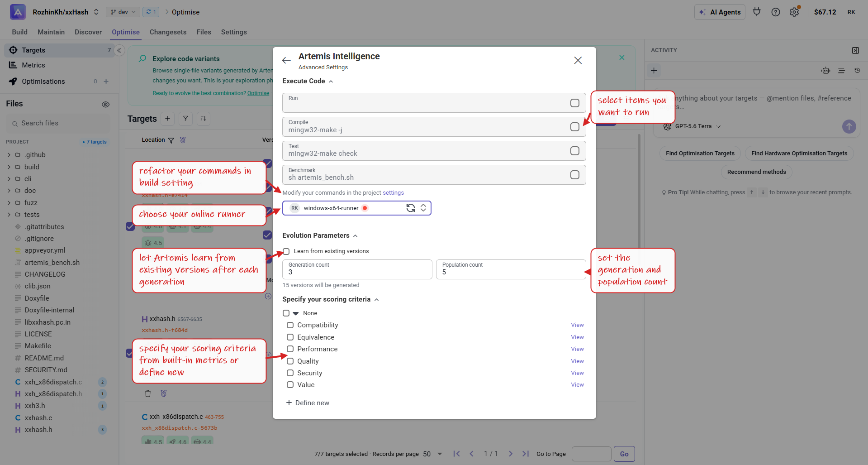Open the Targets filter funnel button
The width and height of the screenshot is (868, 465).
tap(185, 119)
